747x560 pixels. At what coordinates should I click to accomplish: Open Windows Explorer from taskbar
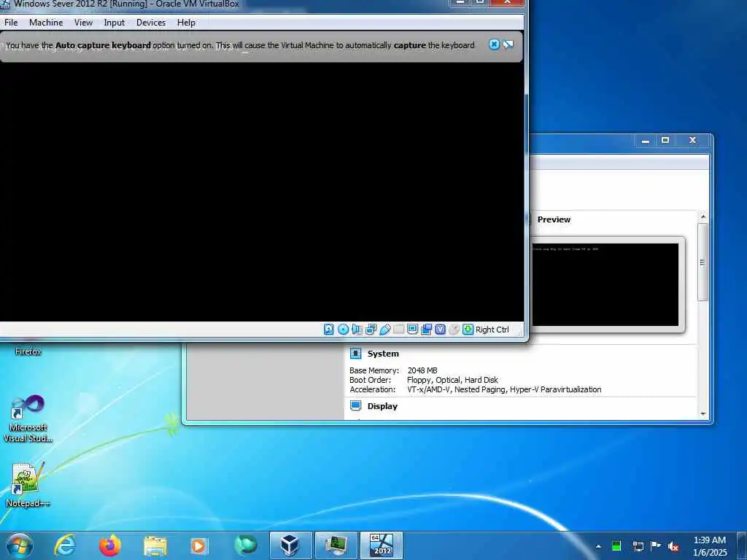point(155,546)
